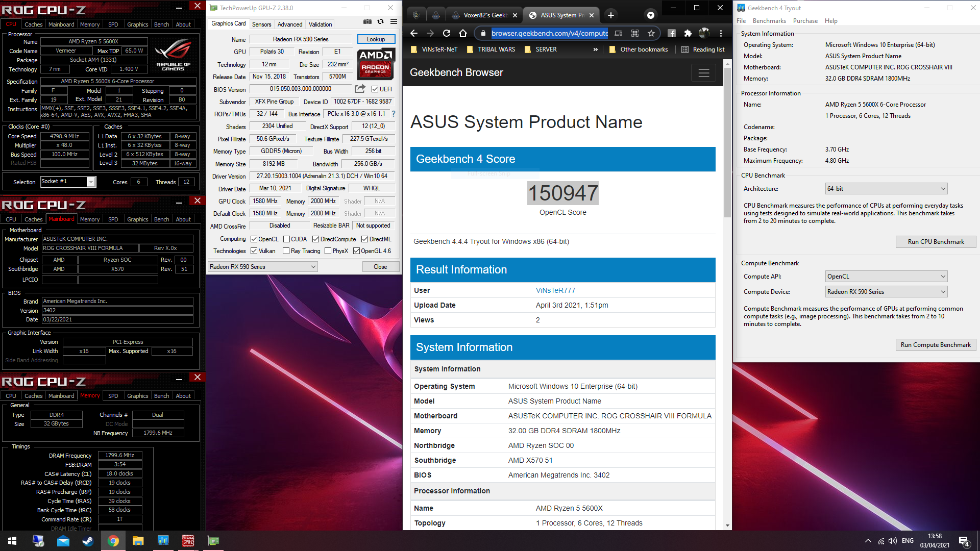The height and width of the screenshot is (551, 980).
Task: Open Steam from the taskbar
Action: 88,541
